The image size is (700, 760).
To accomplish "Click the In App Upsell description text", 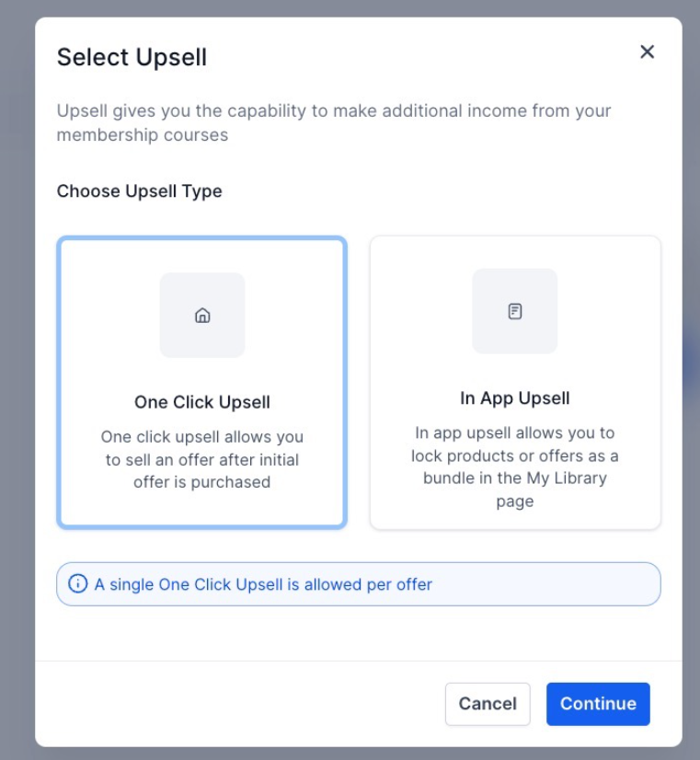I will 515,467.
